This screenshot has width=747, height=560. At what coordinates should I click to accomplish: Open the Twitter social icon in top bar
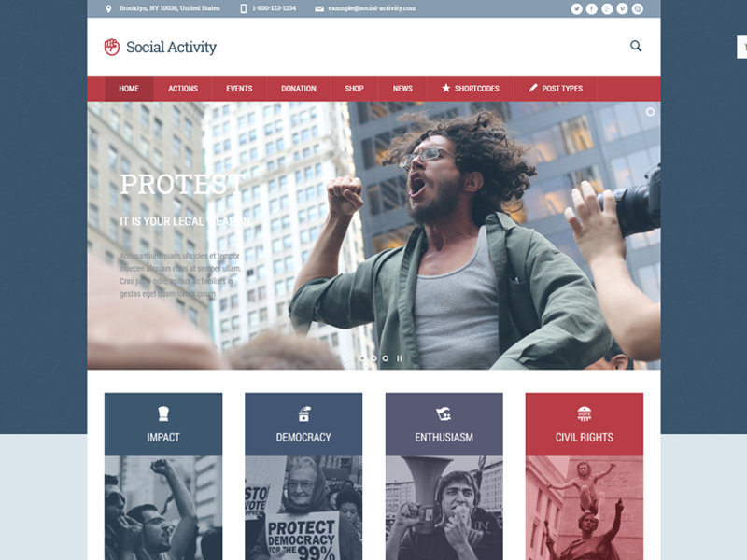click(x=576, y=9)
